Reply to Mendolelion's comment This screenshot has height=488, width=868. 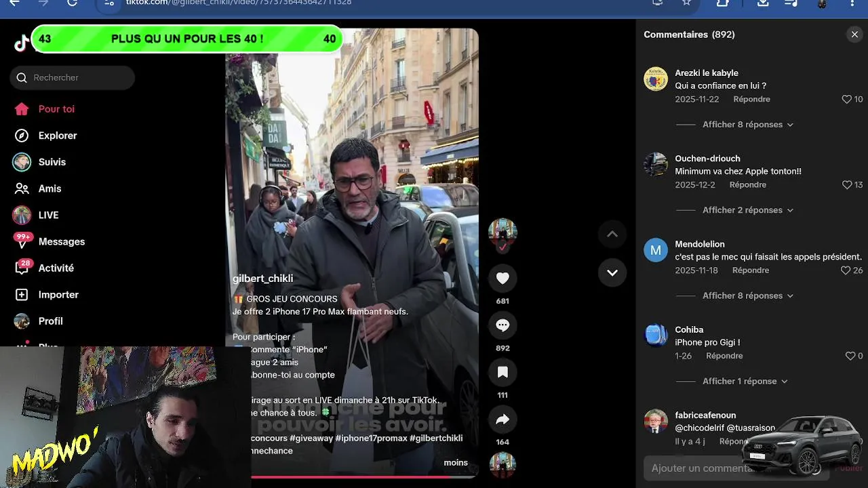[x=751, y=270]
